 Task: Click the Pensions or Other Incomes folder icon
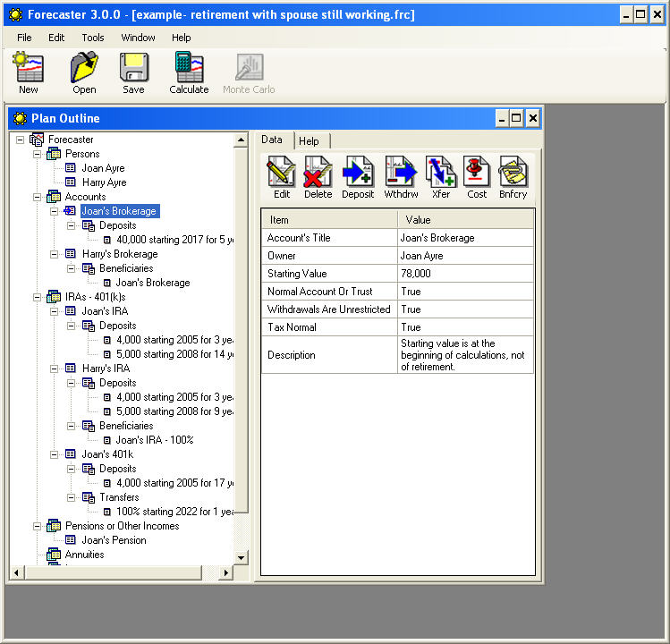point(54,526)
